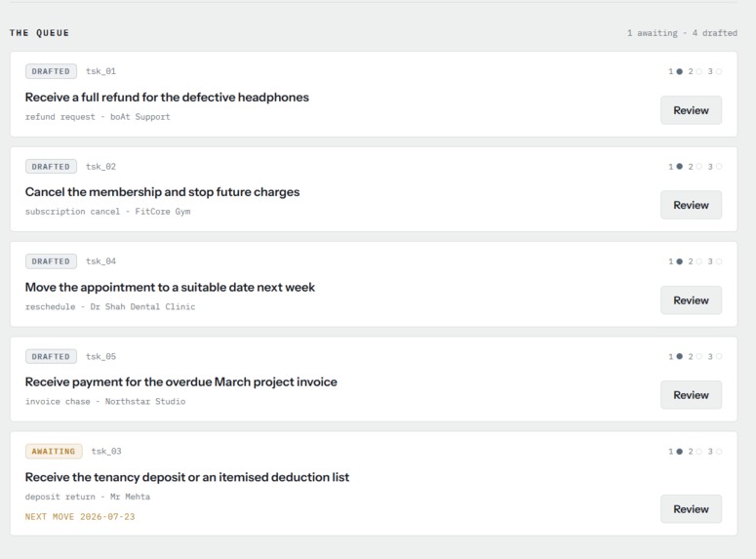Screen dimensions: 756x559
Task: Open 'Receive a full refund for the defective headphones'
Action: pyautogui.click(x=167, y=98)
